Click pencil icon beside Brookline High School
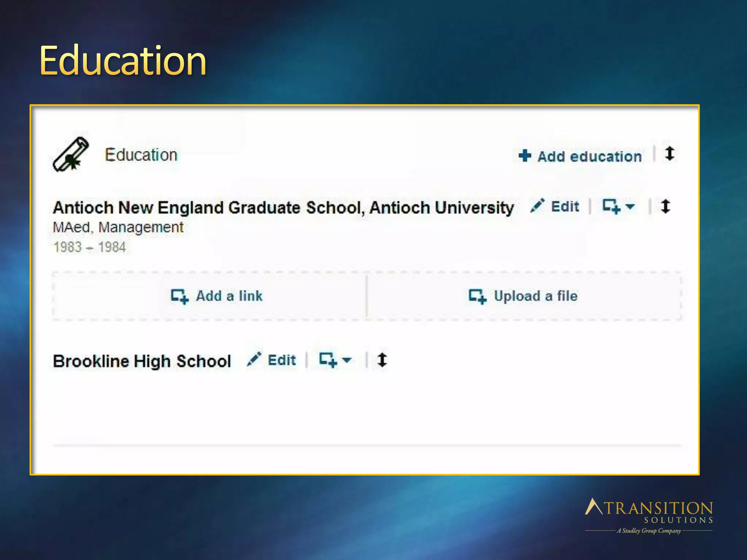 pyautogui.click(x=254, y=359)
